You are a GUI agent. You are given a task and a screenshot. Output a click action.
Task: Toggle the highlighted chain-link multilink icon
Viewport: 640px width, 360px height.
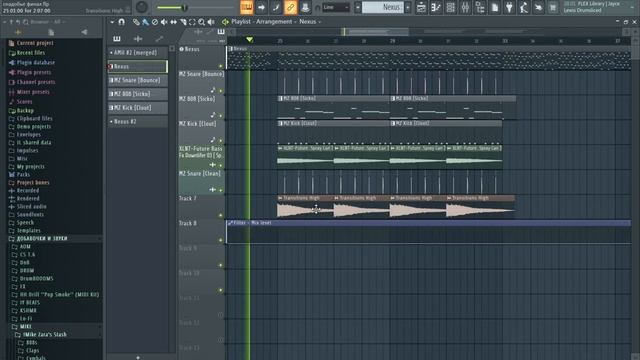pyautogui.click(x=290, y=7)
